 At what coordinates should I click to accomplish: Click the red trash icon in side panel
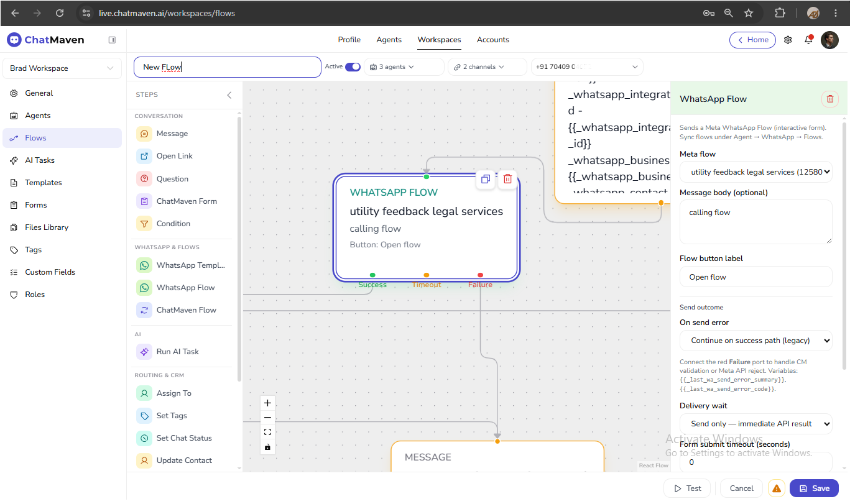(829, 99)
